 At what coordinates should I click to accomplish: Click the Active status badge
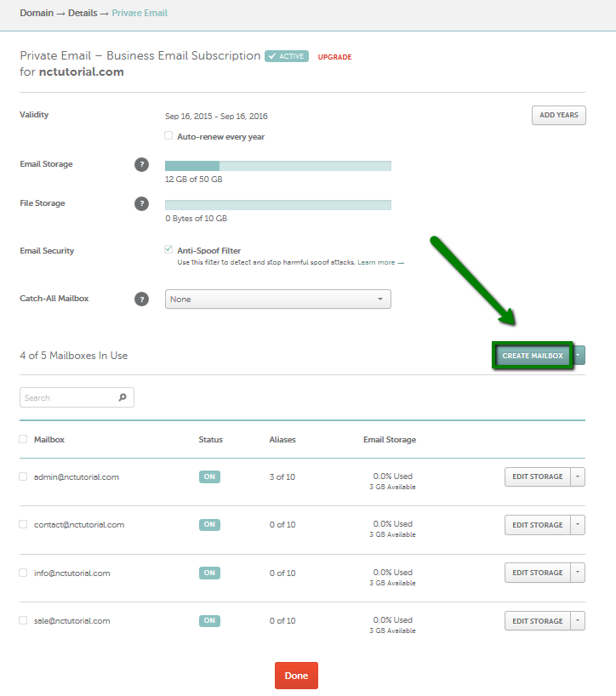point(287,56)
